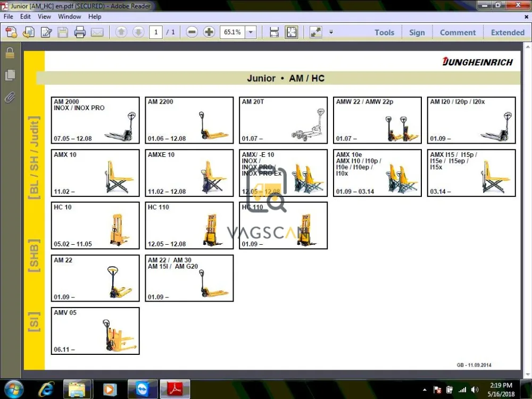
Task: Open the AMW 22 / AMW 22p card
Action: tap(377, 120)
